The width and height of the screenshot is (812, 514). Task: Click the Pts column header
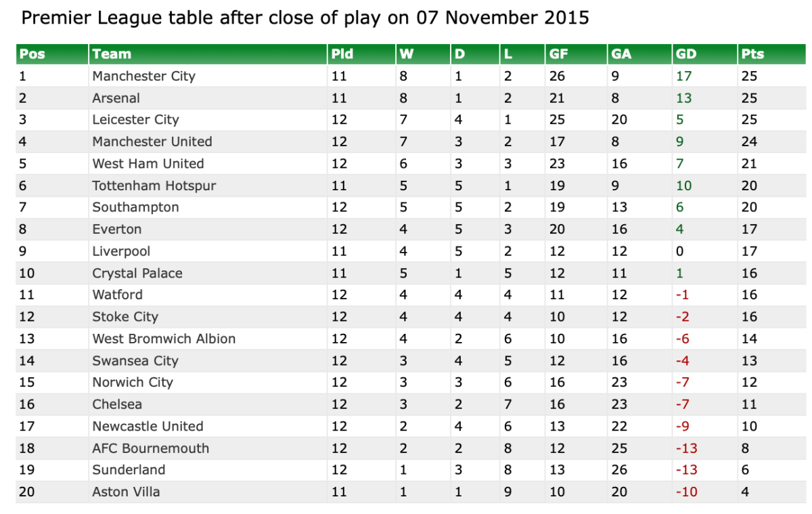click(752, 54)
